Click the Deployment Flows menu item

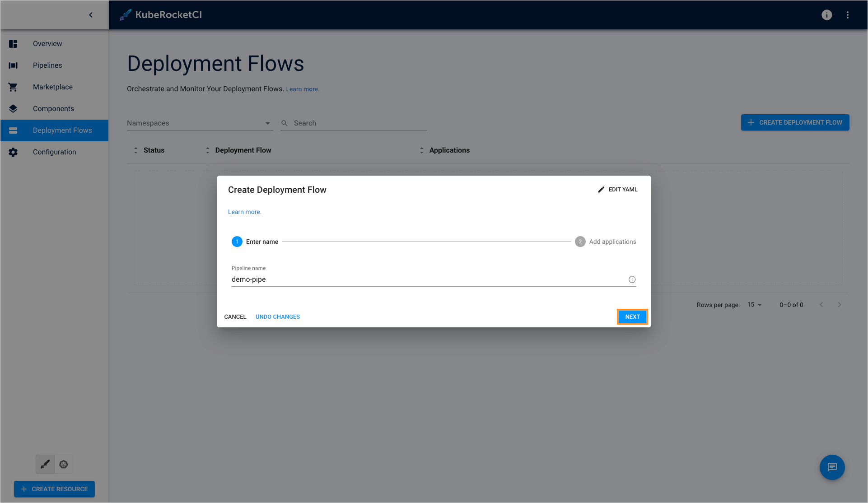coord(63,130)
